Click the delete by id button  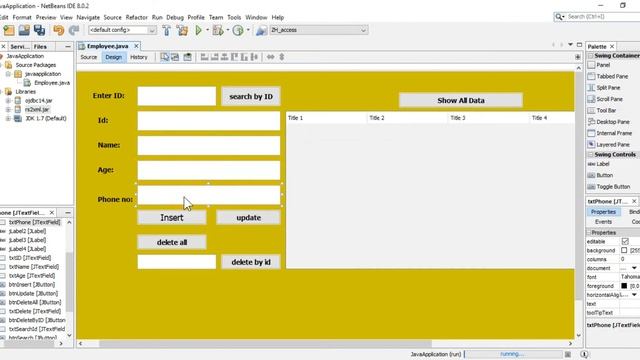click(251, 262)
